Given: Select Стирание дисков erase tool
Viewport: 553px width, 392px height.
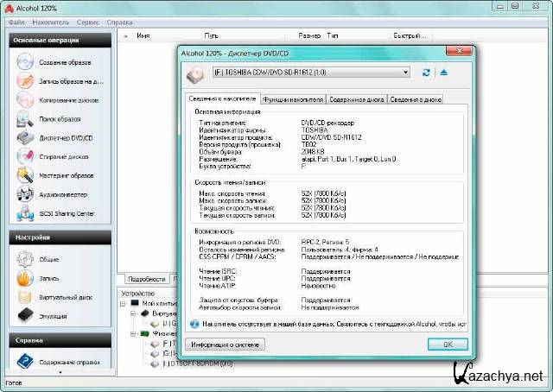Looking at the screenshot, I should point(65,156).
